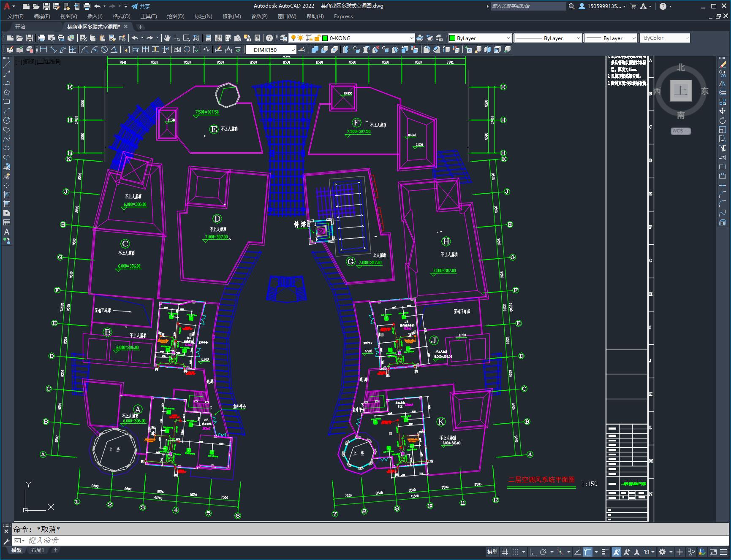
Task: Select the Multiline Text tool
Action: 6,232
